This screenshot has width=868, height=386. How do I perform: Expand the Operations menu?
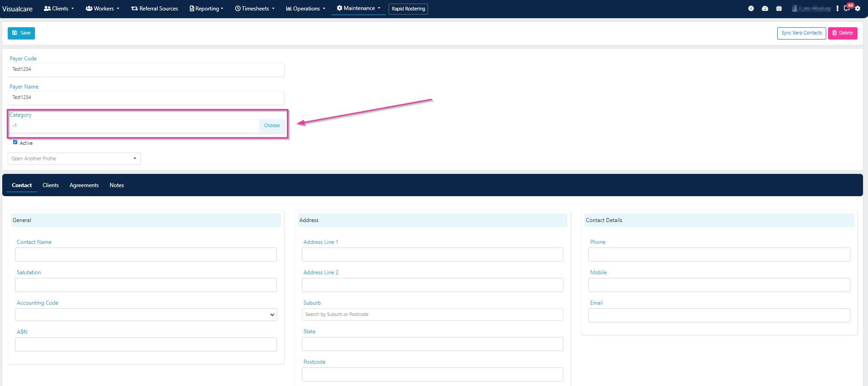point(306,9)
